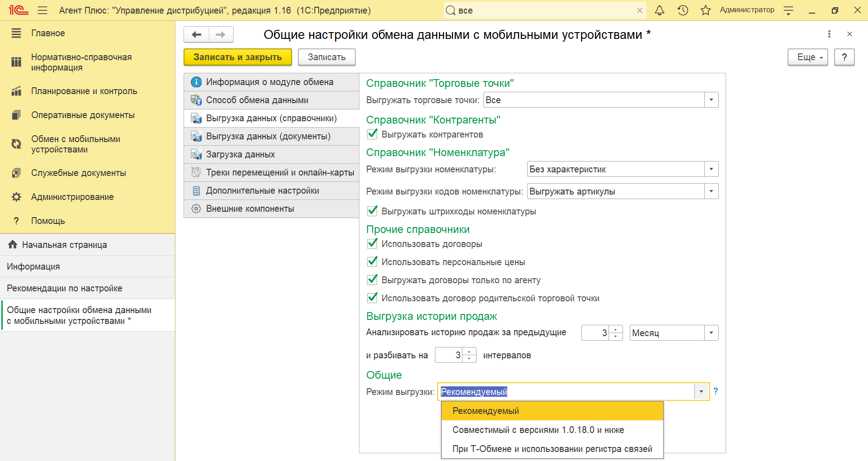868x461 pixels.
Task: Go back with left arrow button
Action: tap(196, 34)
